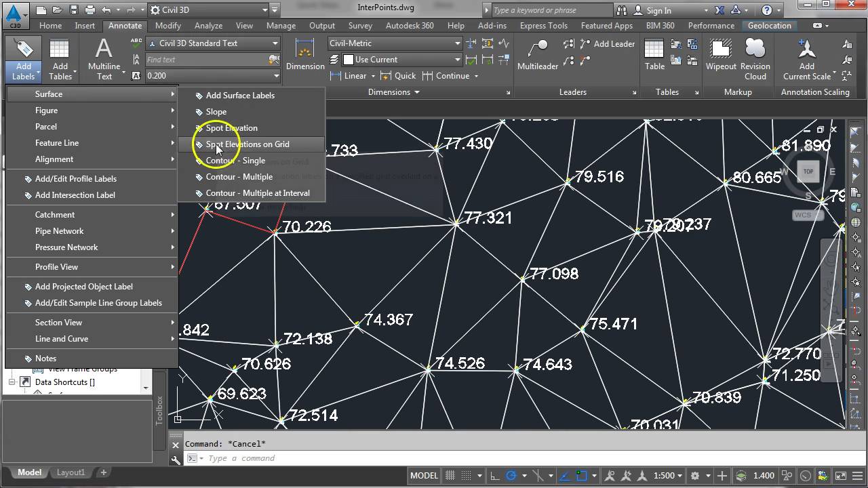Expand the Dimensions panel arrow
The height and width of the screenshot is (488, 868).
(x=416, y=92)
